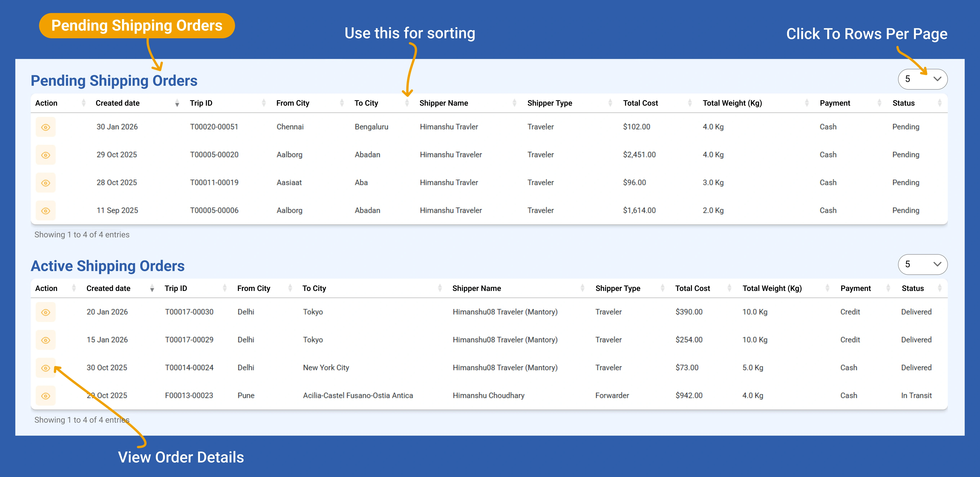The width and height of the screenshot is (980, 477).
Task: Click the Active Shipping Orders heading
Action: pos(108,266)
